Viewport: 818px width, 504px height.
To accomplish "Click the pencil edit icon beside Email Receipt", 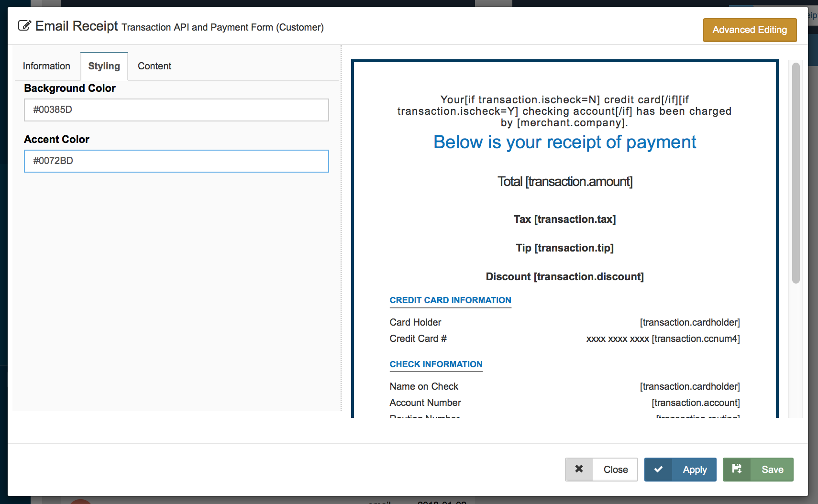I will 24,26.
